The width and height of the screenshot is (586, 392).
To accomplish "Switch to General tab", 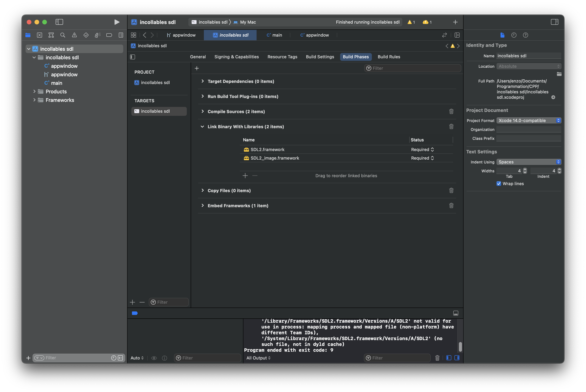I will (198, 57).
